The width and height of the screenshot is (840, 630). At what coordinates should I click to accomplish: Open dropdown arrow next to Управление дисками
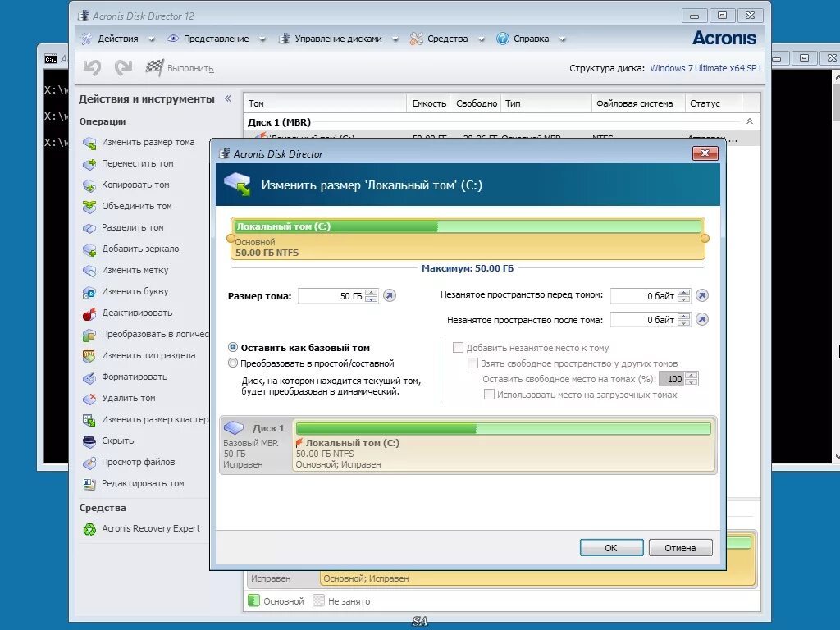(395, 39)
